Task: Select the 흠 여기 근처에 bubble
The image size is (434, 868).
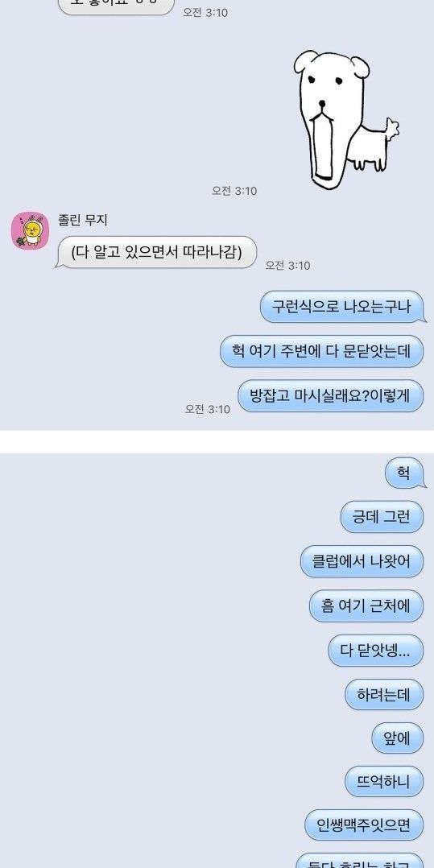Action: [x=366, y=606]
